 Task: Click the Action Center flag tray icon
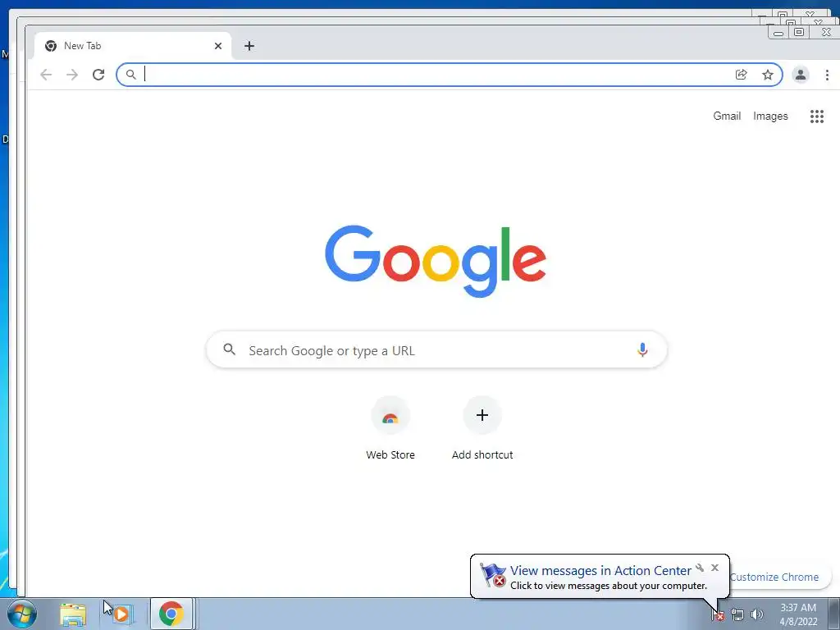click(x=718, y=615)
